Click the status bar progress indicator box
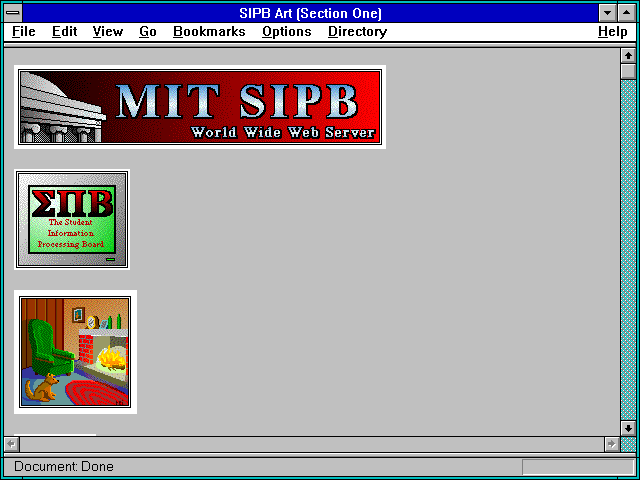This screenshot has height=480, width=640. [578, 467]
